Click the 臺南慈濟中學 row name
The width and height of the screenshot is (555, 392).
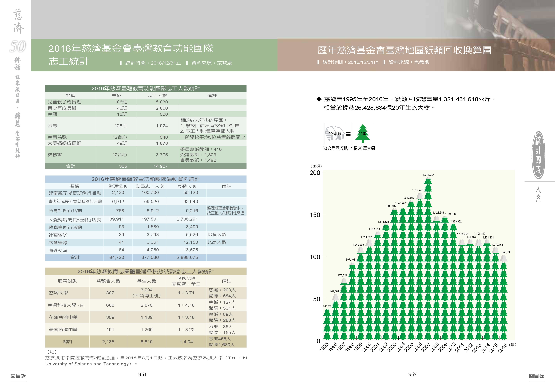click(63, 330)
